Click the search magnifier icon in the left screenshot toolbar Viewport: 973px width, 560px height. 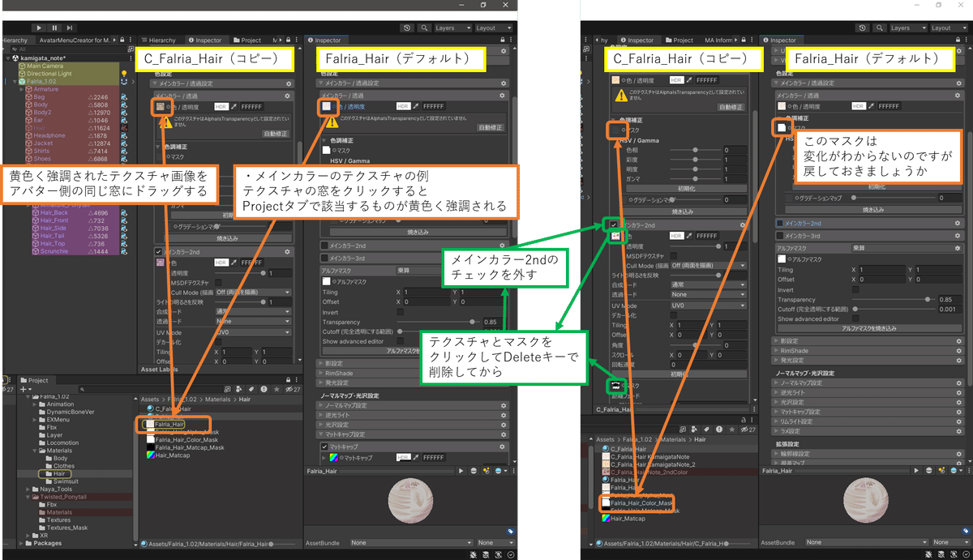point(425,28)
